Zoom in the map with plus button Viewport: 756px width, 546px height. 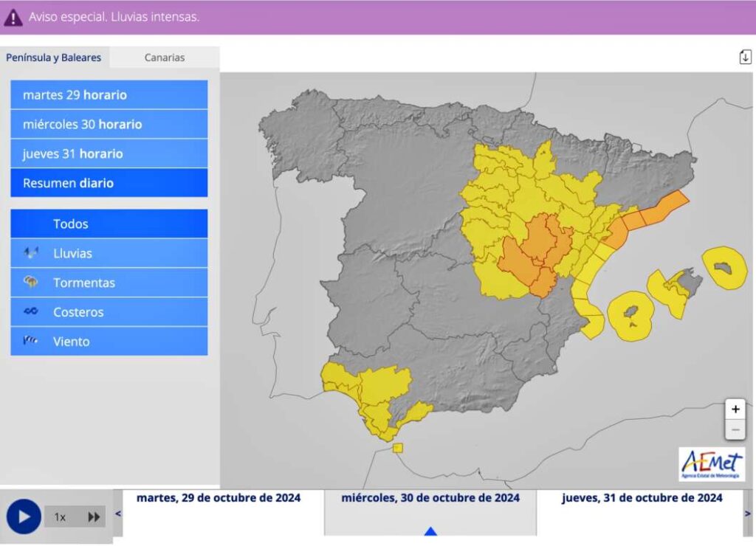pyautogui.click(x=735, y=409)
